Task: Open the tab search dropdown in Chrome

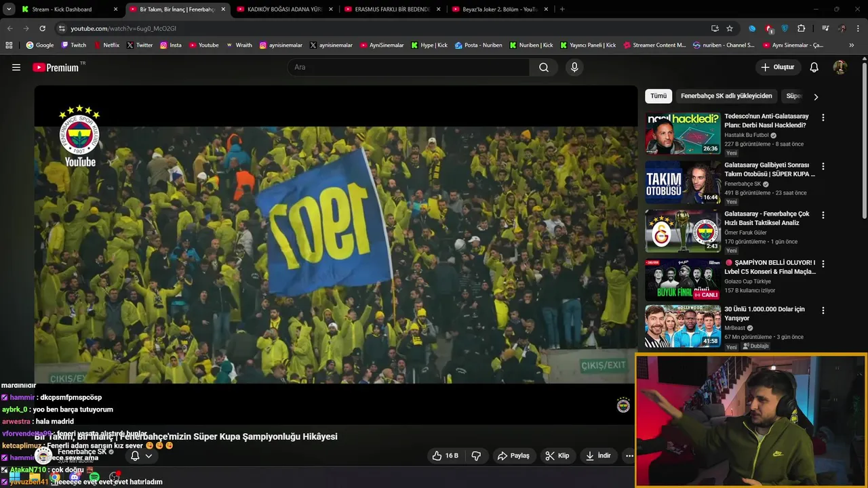Action: click(x=9, y=9)
